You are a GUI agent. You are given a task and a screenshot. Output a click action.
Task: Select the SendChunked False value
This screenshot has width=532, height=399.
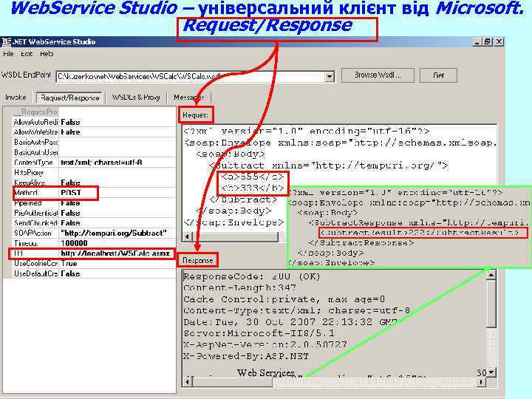pos(71,223)
